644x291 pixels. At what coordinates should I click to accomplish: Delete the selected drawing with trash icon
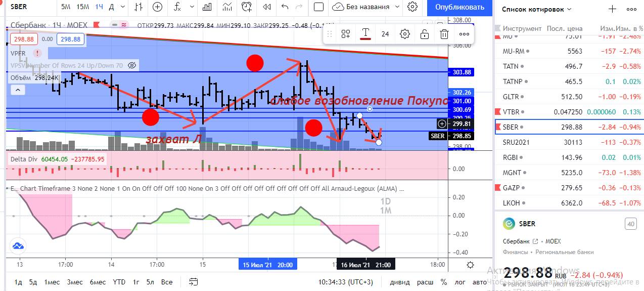pyautogui.click(x=444, y=34)
